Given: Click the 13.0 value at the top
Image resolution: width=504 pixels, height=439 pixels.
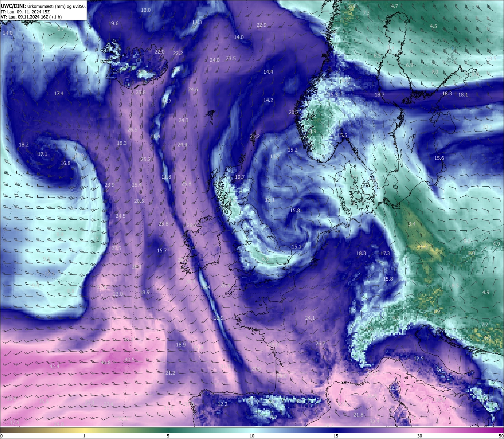Looking at the screenshot, I should pos(146,10).
